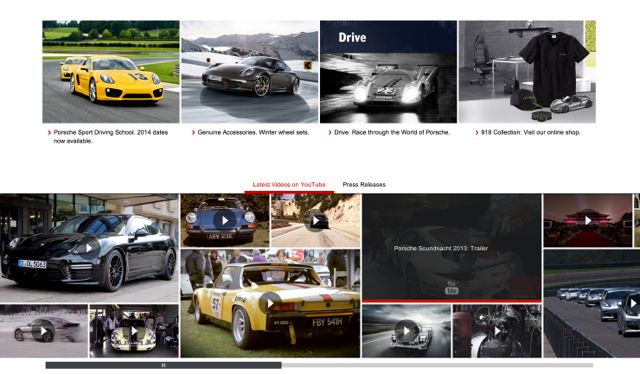Click the 918 Collection T-shirt image
The height and width of the screenshot is (374, 640).
pyautogui.click(x=527, y=71)
